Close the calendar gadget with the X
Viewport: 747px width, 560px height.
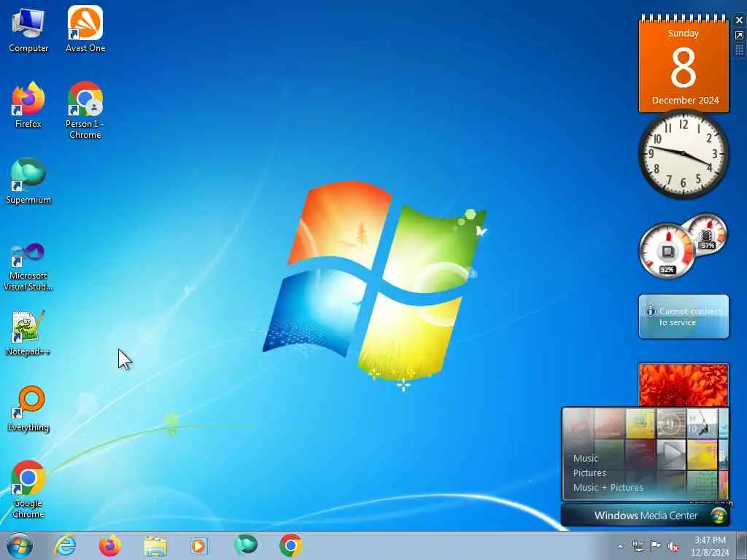pyautogui.click(x=740, y=20)
